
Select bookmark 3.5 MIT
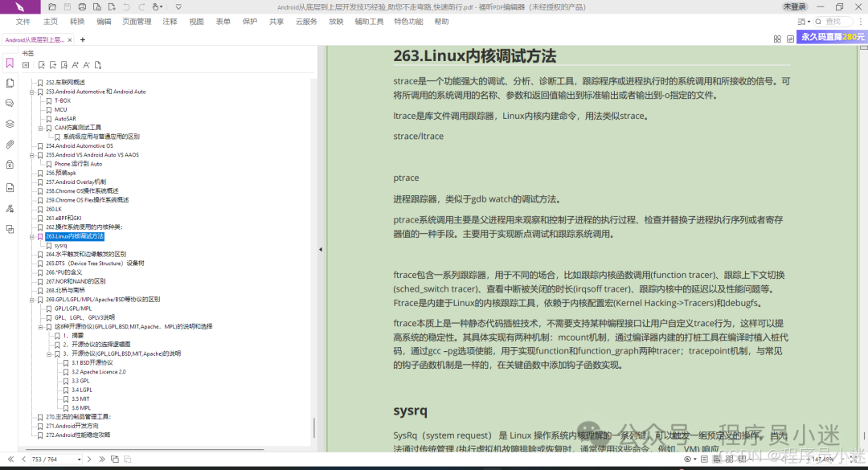[x=80, y=399]
